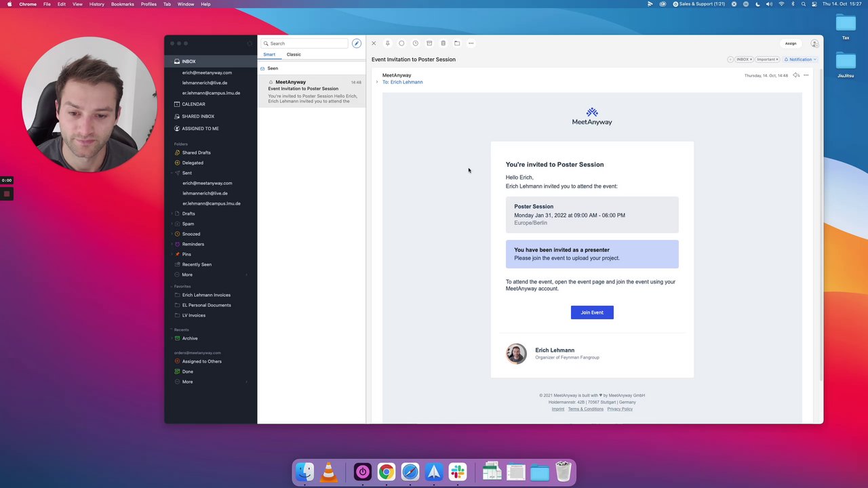Click the sync icon atop the sidebar
Viewport: 868px width, 488px height.
tap(250, 43)
